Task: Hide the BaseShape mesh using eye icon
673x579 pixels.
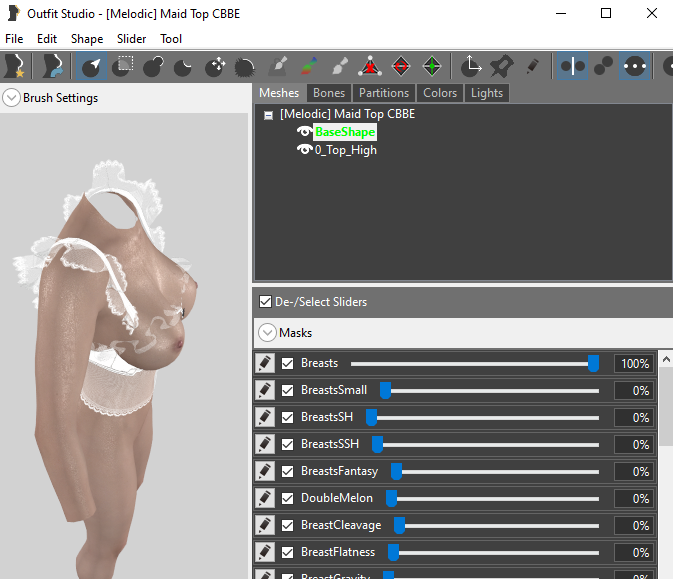Action: (x=305, y=131)
